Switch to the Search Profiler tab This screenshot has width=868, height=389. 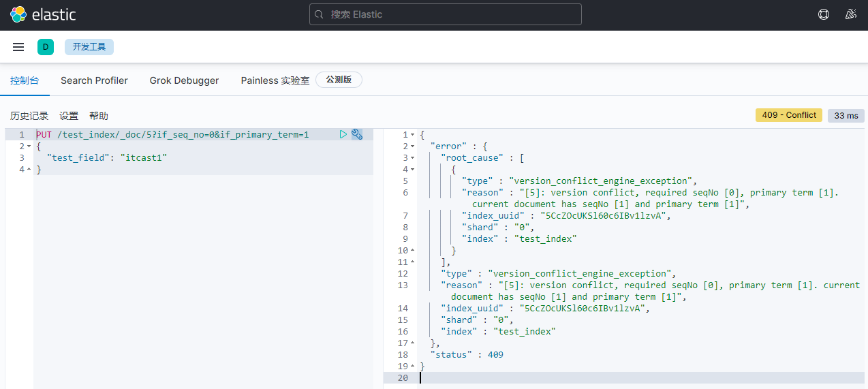[94, 80]
